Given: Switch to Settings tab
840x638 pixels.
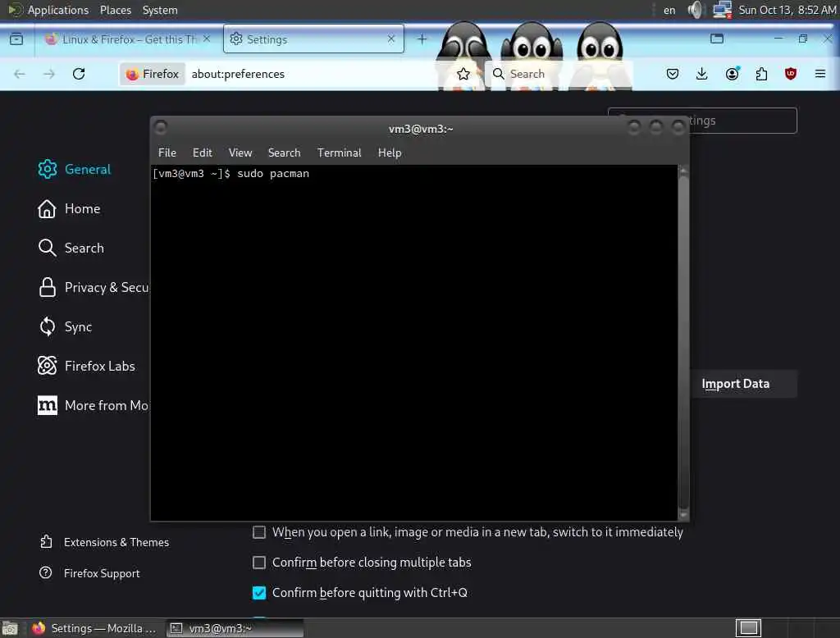Looking at the screenshot, I should (313, 39).
